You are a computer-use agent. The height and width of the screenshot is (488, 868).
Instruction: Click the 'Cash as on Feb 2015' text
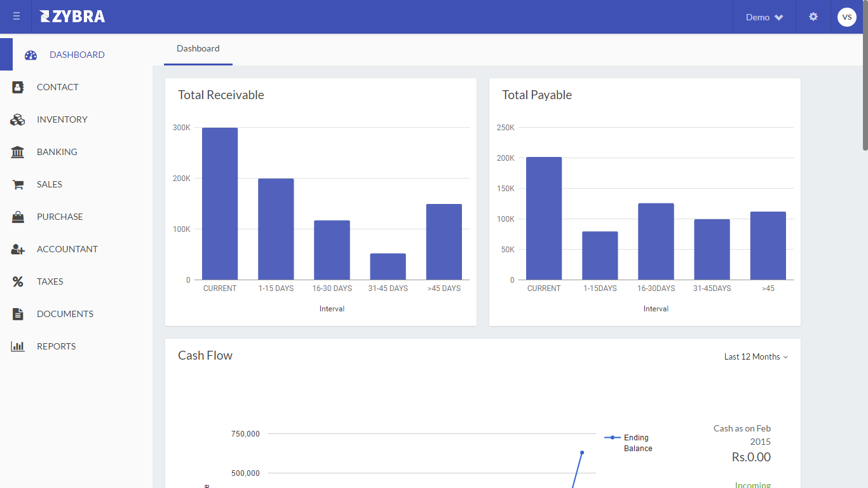[x=742, y=435]
